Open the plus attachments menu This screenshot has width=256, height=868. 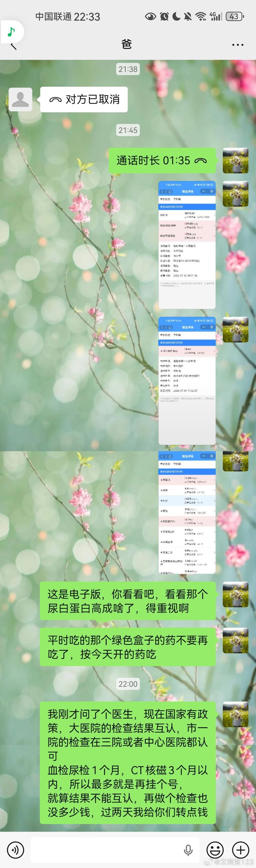click(x=241, y=849)
